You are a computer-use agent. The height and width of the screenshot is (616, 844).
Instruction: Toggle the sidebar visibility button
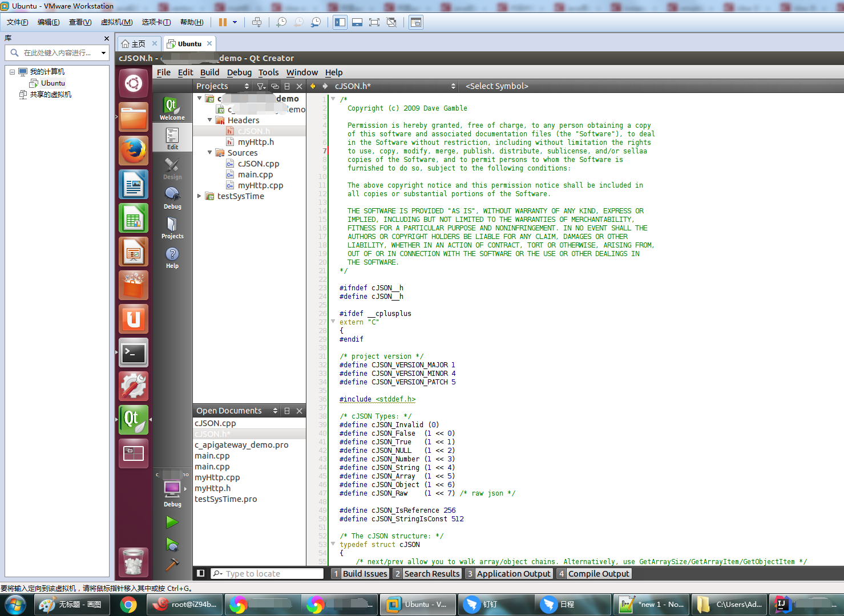[200, 573]
